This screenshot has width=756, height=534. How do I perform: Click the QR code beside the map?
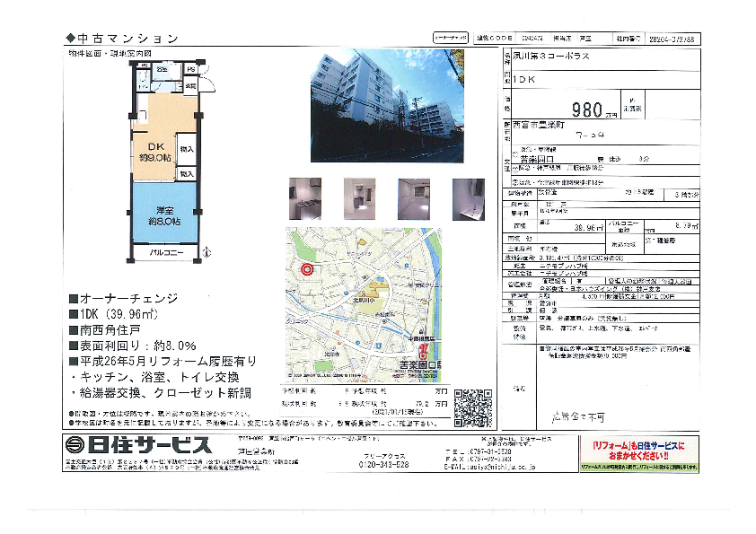click(x=469, y=405)
